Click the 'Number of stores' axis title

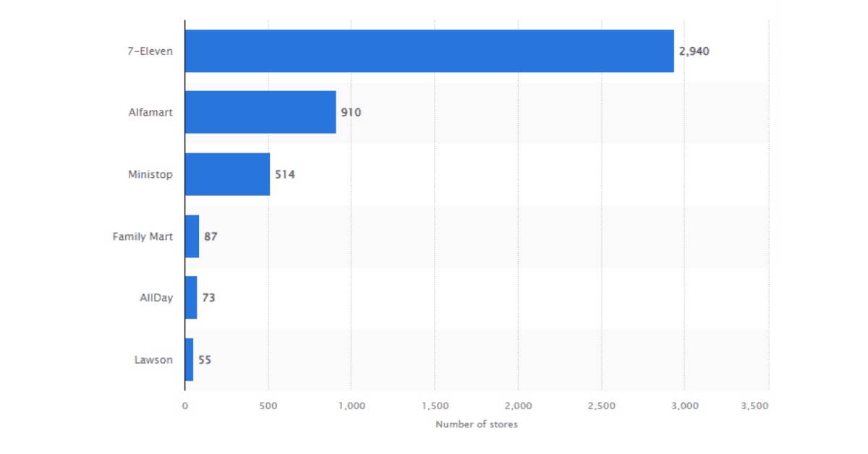point(477,424)
